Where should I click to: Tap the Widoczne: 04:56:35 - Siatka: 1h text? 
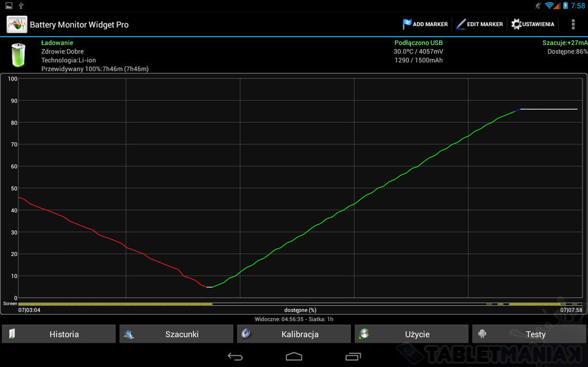click(294, 319)
